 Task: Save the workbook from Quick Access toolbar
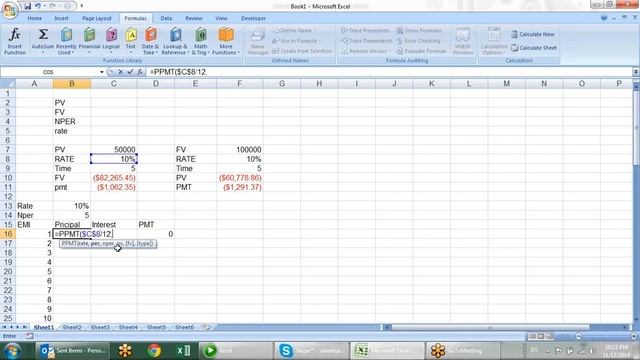pyautogui.click(x=27, y=6)
